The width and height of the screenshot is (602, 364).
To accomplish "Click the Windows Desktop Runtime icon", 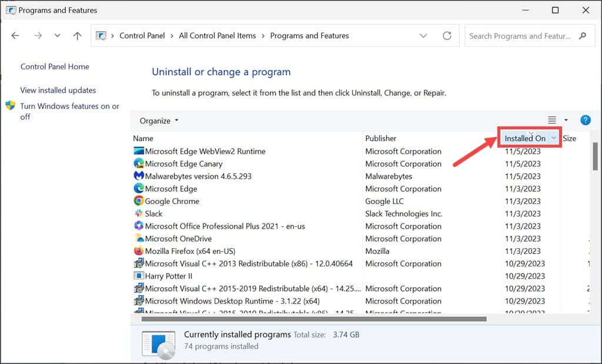I will (139, 300).
